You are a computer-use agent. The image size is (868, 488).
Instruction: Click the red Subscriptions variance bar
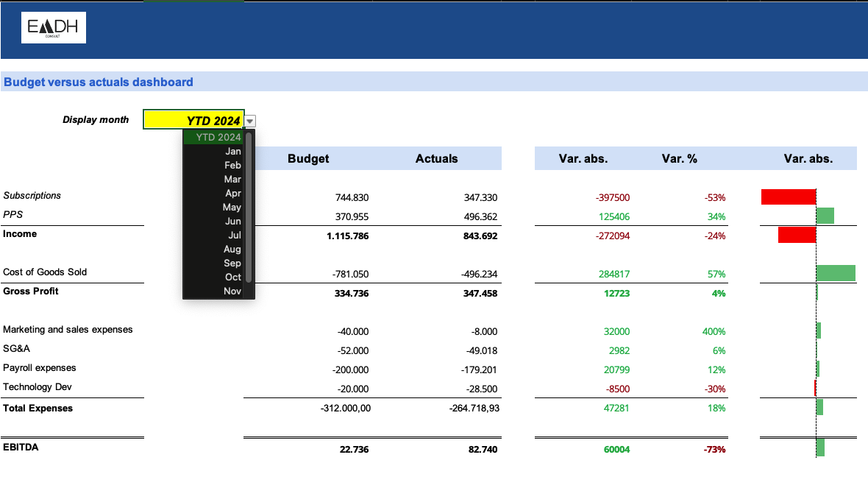(x=789, y=197)
